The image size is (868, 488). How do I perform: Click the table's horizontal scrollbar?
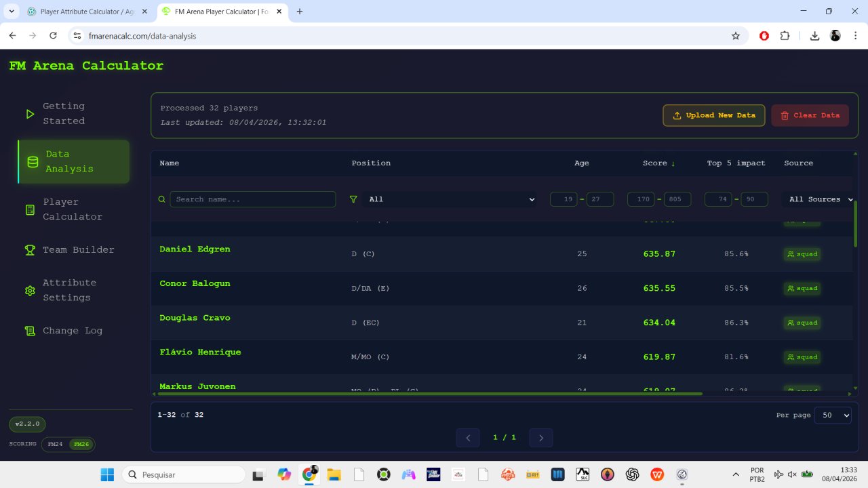coord(430,393)
